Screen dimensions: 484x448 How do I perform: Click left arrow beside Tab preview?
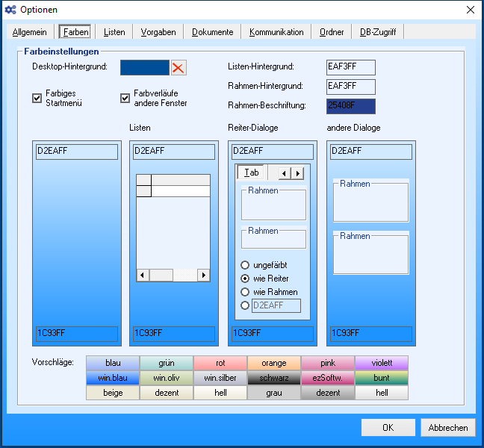coord(285,173)
